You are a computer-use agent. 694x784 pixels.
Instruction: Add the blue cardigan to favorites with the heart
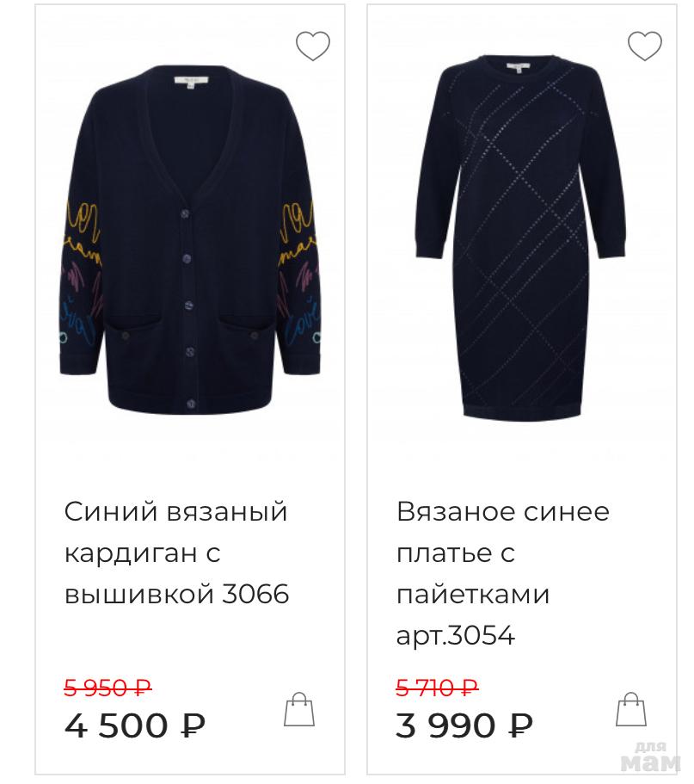pyautogui.click(x=313, y=46)
